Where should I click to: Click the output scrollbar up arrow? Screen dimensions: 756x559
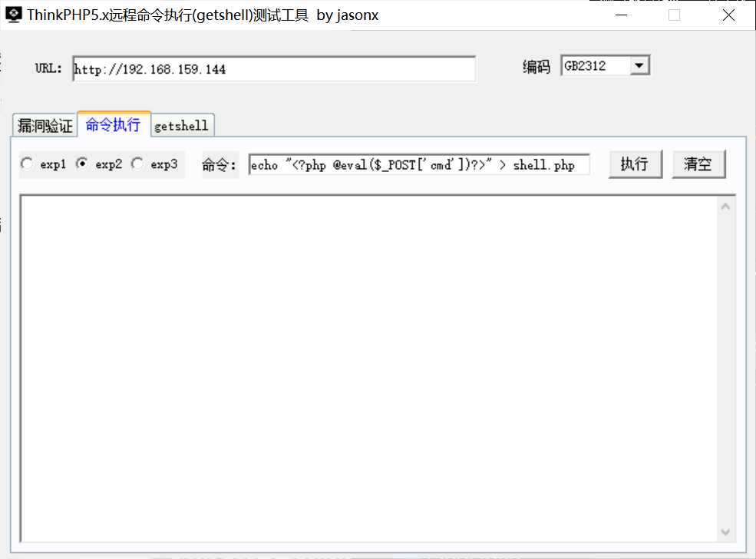click(x=725, y=207)
